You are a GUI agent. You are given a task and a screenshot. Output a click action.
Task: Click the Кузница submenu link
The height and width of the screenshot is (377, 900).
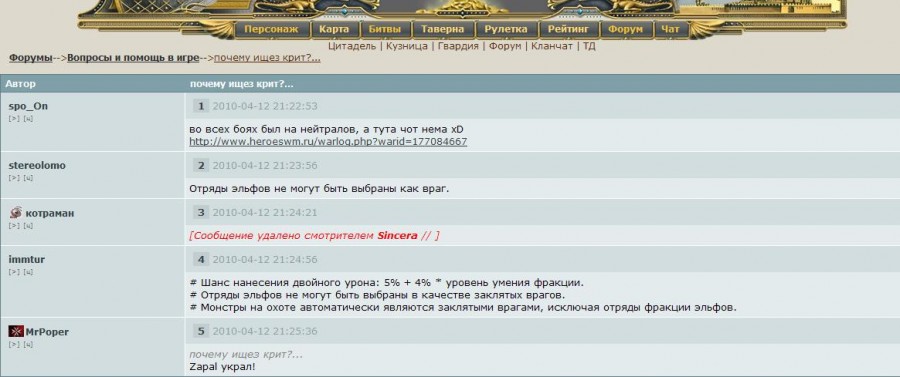[x=407, y=46]
